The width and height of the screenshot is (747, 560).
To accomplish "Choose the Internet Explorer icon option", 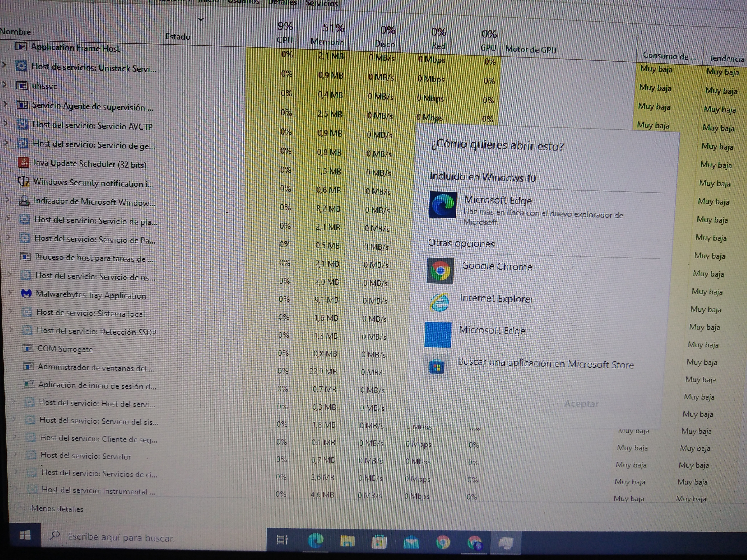I will pyautogui.click(x=439, y=302).
